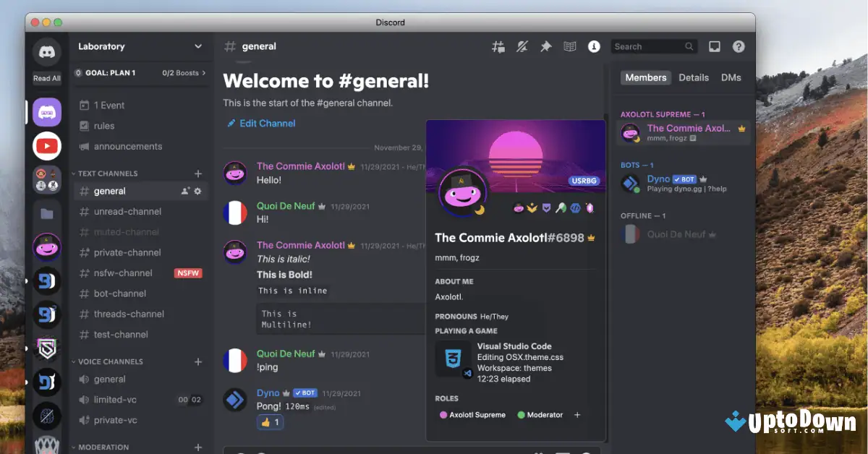868x454 pixels.
Task: React with the thumbs-up on Dyno's Pong message
Action: [x=270, y=421]
